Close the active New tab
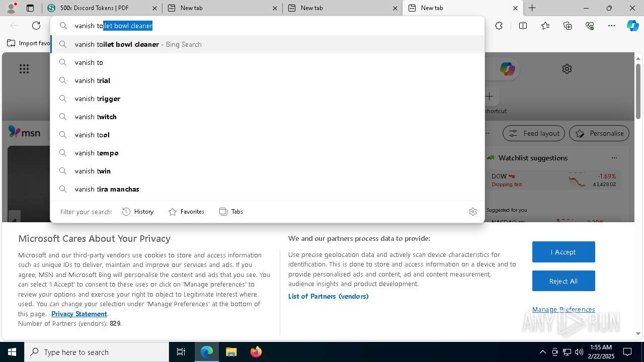 [515, 8]
